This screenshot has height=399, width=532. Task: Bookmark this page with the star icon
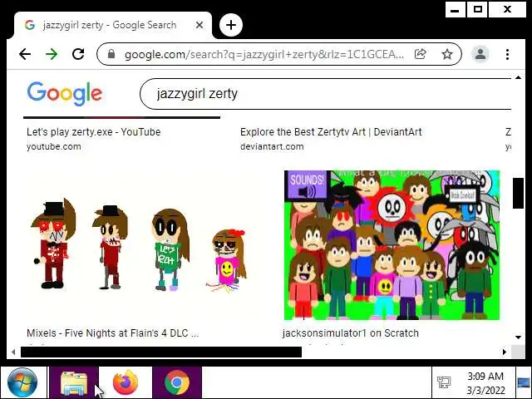pos(447,54)
